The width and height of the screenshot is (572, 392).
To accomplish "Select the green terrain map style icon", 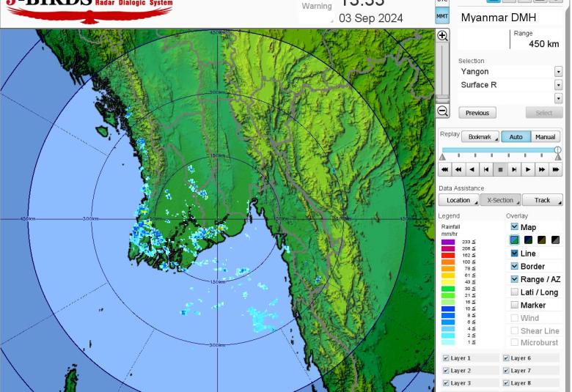I will [x=515, y=240].
